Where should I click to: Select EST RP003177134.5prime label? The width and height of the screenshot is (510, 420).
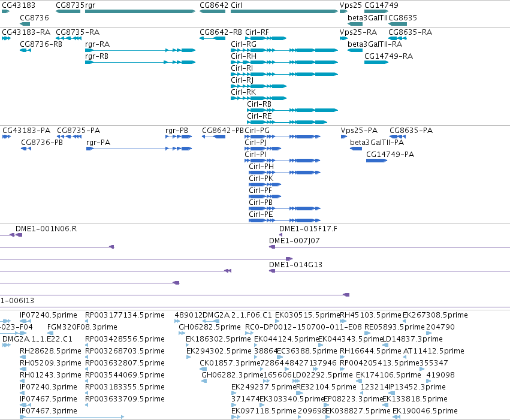pyautogui.click(x=125, y=315)
